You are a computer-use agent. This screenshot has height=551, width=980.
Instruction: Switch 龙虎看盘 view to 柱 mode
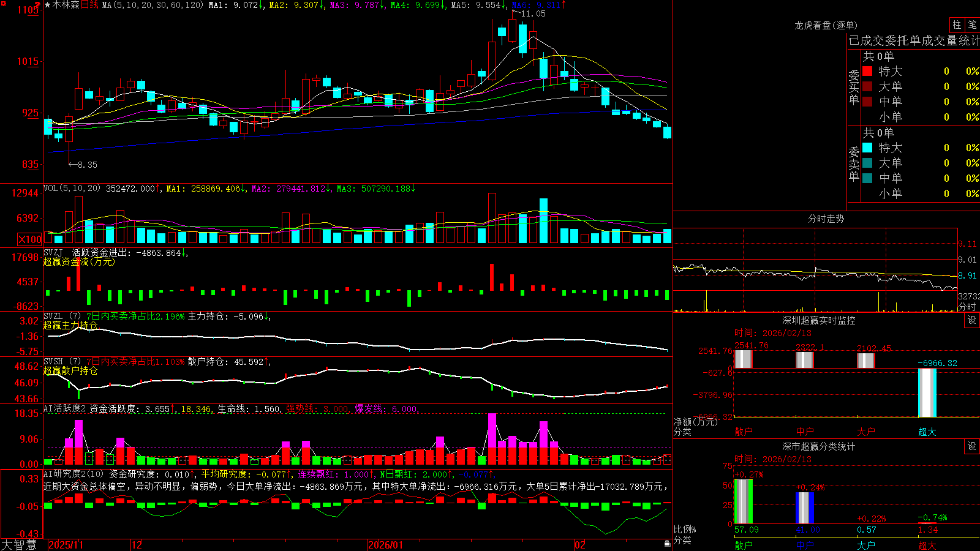[957, 24]
